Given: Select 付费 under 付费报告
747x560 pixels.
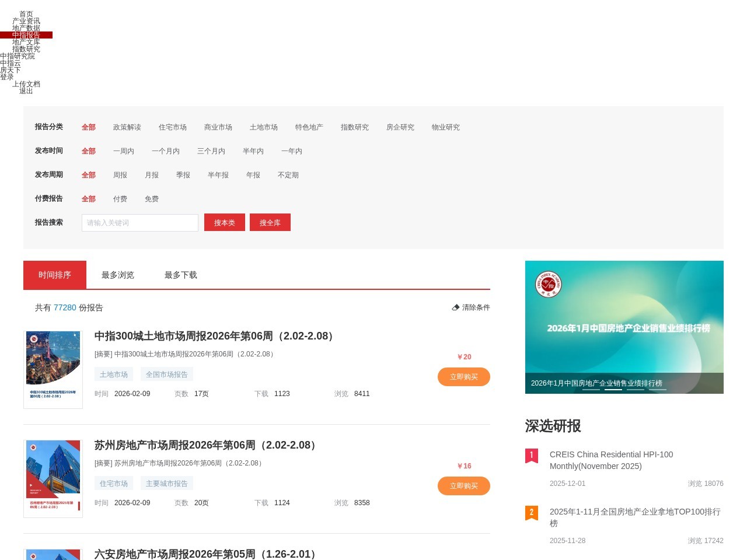Looking at the screenshot, I should (120, 199).
